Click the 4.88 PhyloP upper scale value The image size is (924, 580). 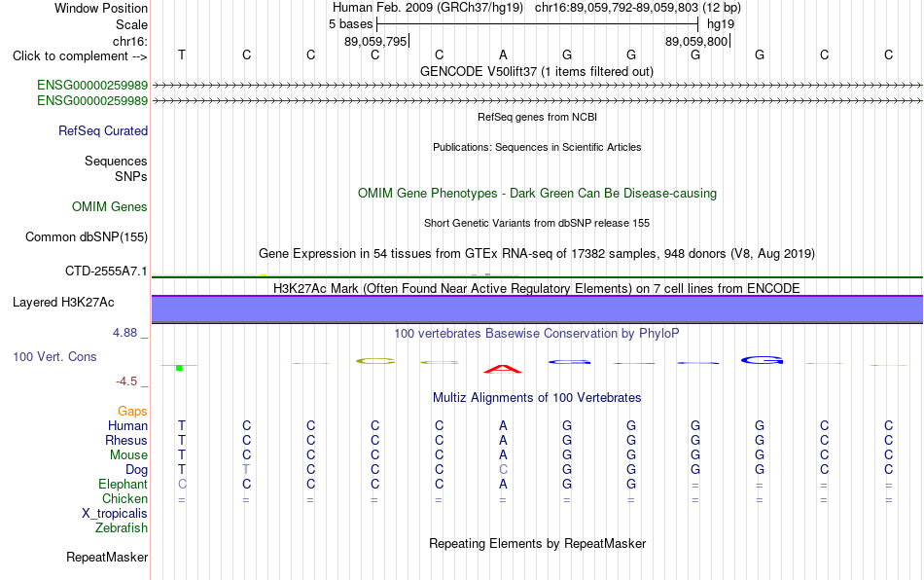(124, 333)
